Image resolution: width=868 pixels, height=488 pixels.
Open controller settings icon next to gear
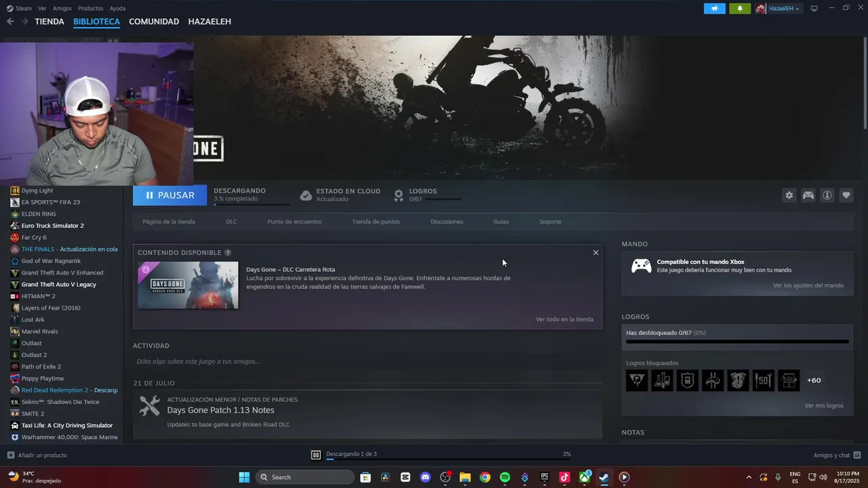(808, 195)
